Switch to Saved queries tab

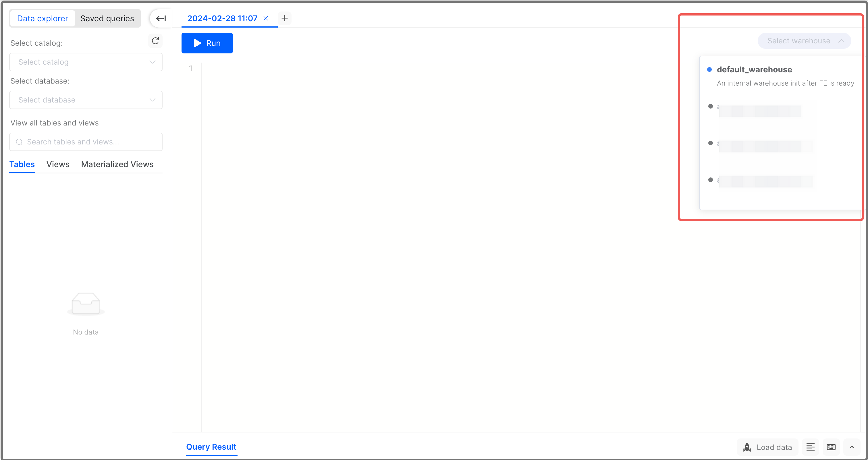pyautogui.click(x=107, y=19)
